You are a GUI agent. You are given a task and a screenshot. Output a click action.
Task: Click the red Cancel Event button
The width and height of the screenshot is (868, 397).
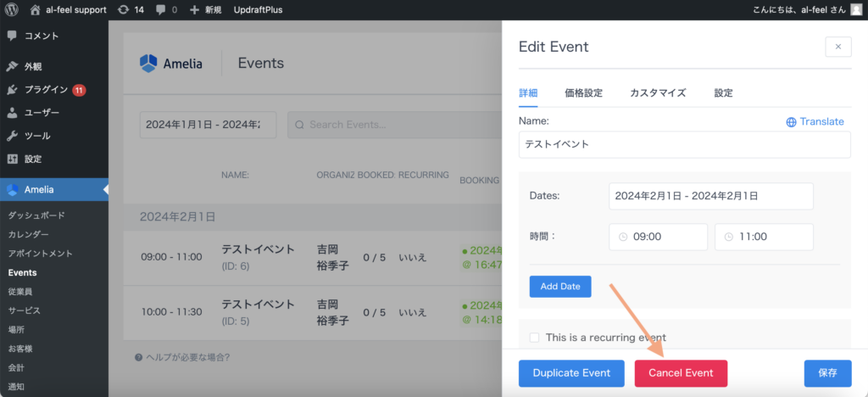tap(681, 373)
